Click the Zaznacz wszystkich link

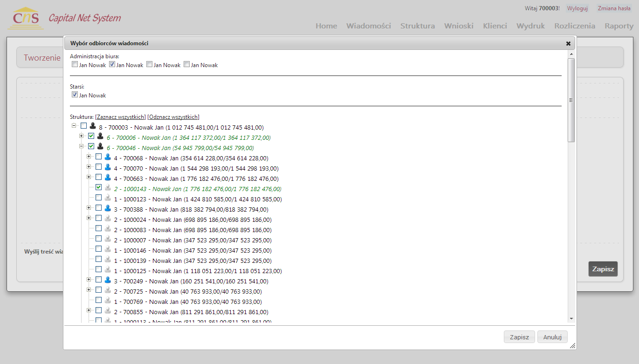(x=120, y=117)
